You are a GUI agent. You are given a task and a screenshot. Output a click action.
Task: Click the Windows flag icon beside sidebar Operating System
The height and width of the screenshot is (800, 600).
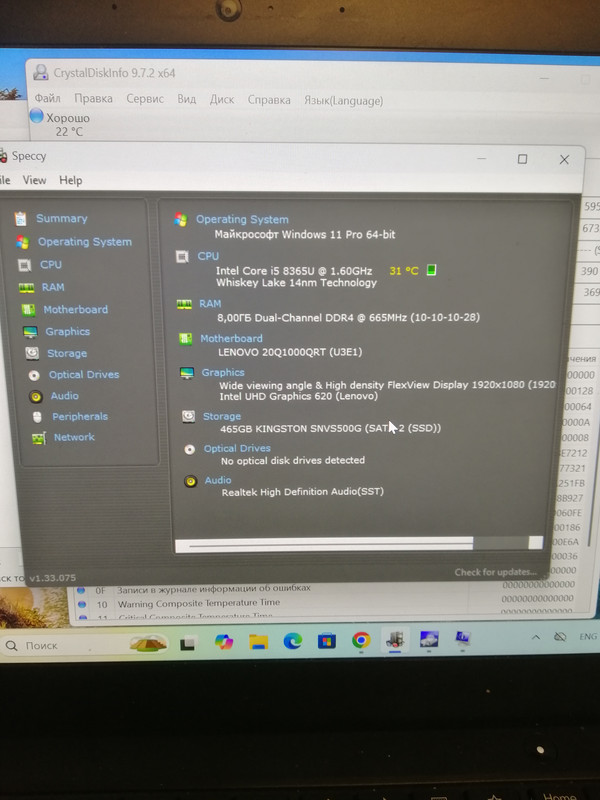point(22,242)
